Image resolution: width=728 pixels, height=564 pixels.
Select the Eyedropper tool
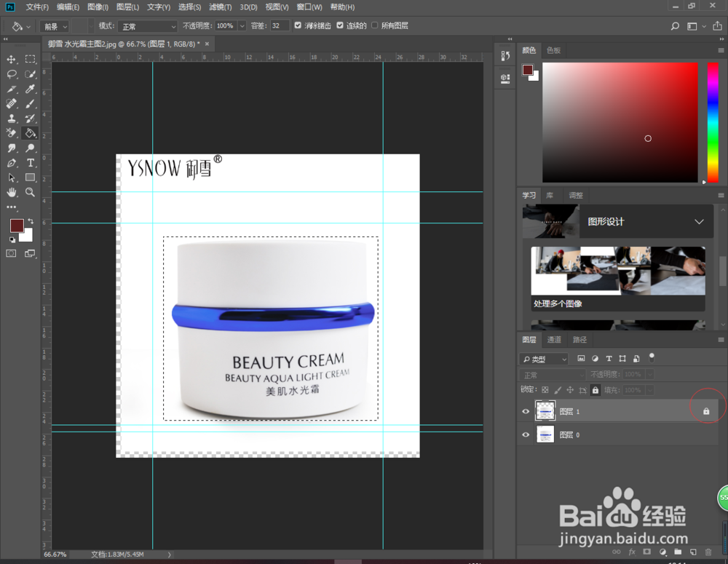coord(30,89)
